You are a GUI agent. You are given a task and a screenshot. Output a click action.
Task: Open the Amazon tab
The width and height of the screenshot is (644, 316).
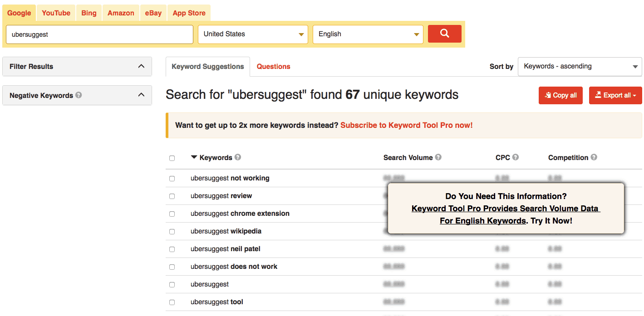[x=121, y=13]
